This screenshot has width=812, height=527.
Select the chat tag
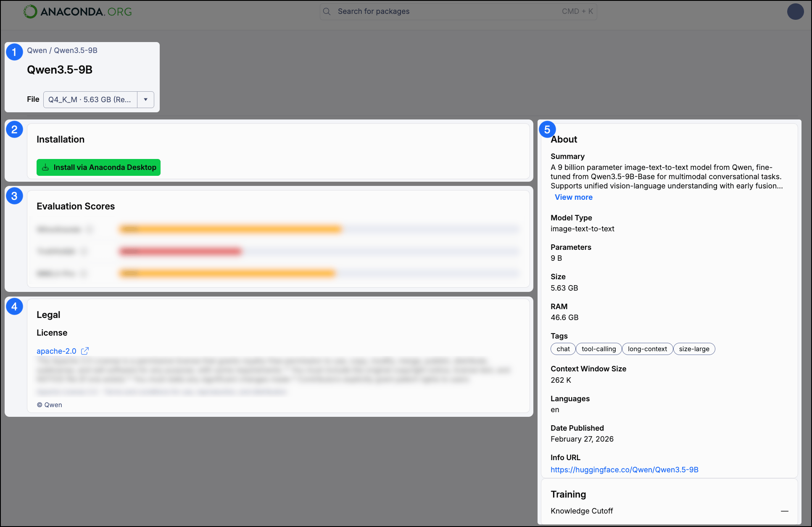coord(563,349)
